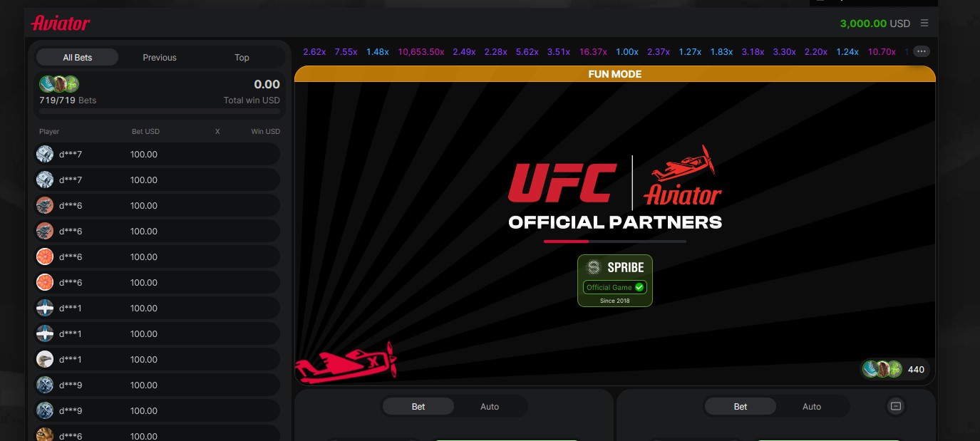Screen dimensions: 980x441
Task: Click the Win USD column header
Action: point(266,132)
